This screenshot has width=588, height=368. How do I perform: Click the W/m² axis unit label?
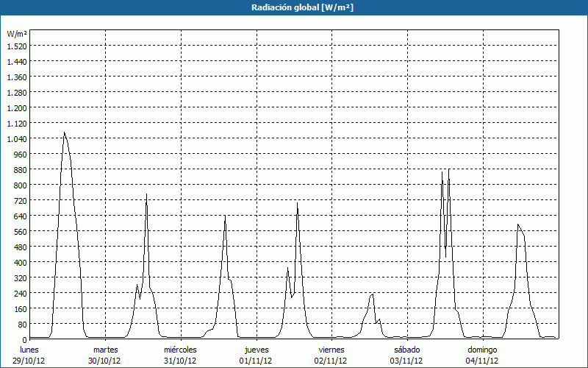[x=17, y=34]
